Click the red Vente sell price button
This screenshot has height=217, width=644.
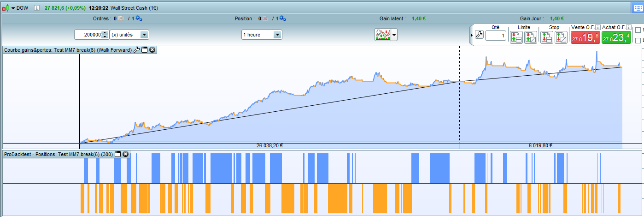click(585, 37)
